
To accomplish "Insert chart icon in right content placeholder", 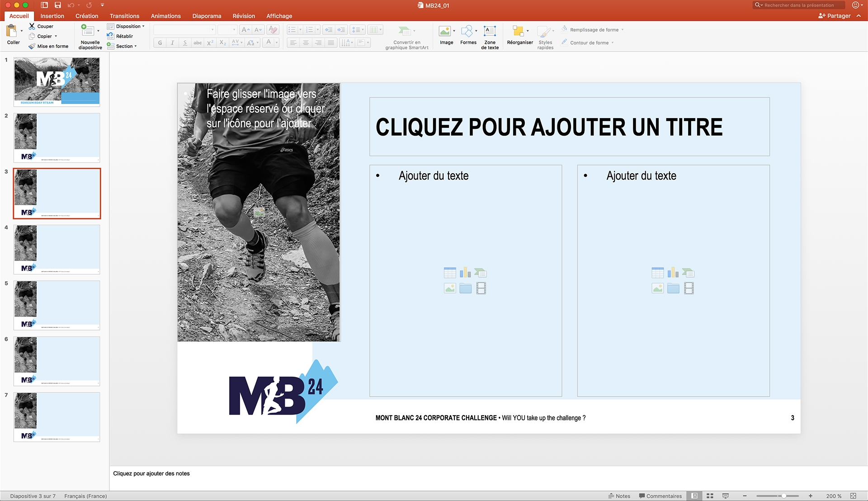I will coord(673,273).
